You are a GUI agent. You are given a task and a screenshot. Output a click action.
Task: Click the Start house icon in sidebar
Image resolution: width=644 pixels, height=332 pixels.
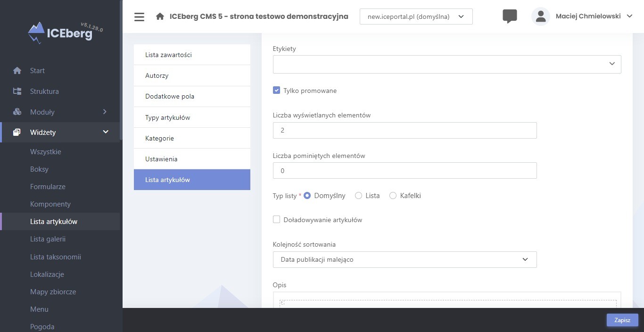[x=17, y=71]
